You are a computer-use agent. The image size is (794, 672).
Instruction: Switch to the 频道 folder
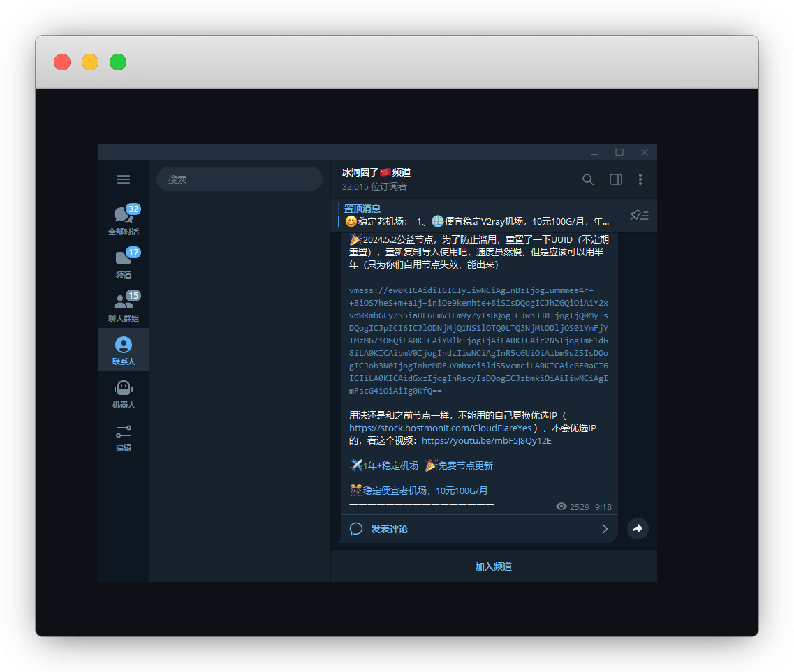[x=124, y=263]
